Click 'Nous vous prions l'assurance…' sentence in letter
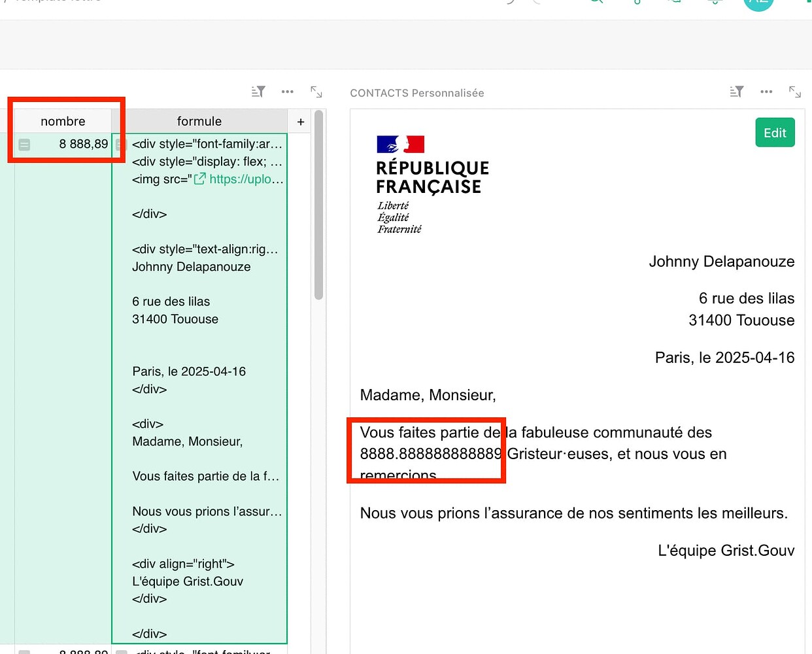The height and width of the screenshot is (654, 812). tap(574, 513)
